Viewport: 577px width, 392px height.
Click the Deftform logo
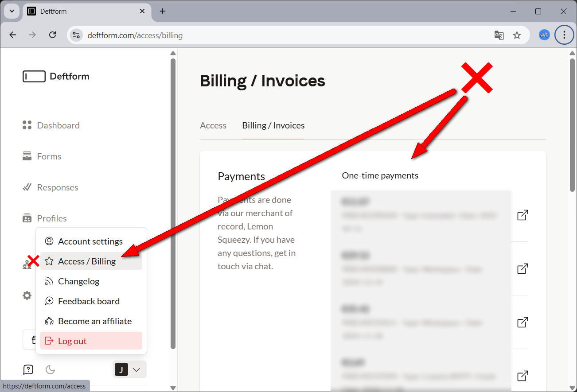pos(56,76)
